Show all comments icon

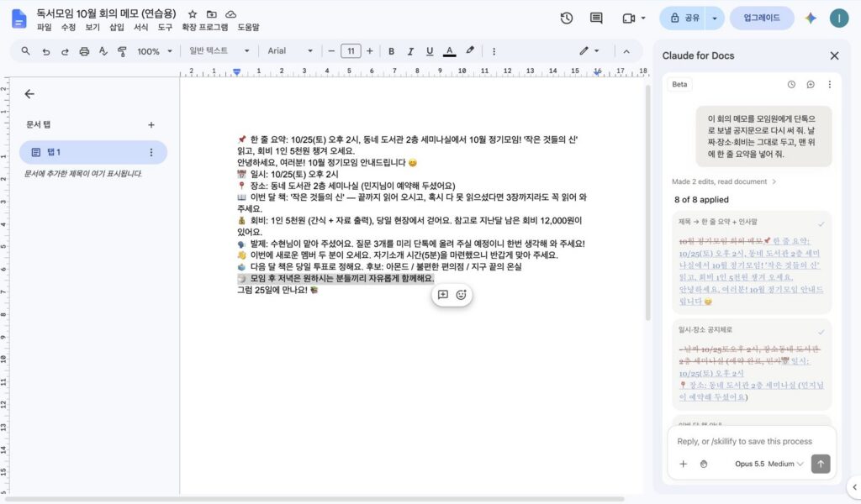[596, 18]
